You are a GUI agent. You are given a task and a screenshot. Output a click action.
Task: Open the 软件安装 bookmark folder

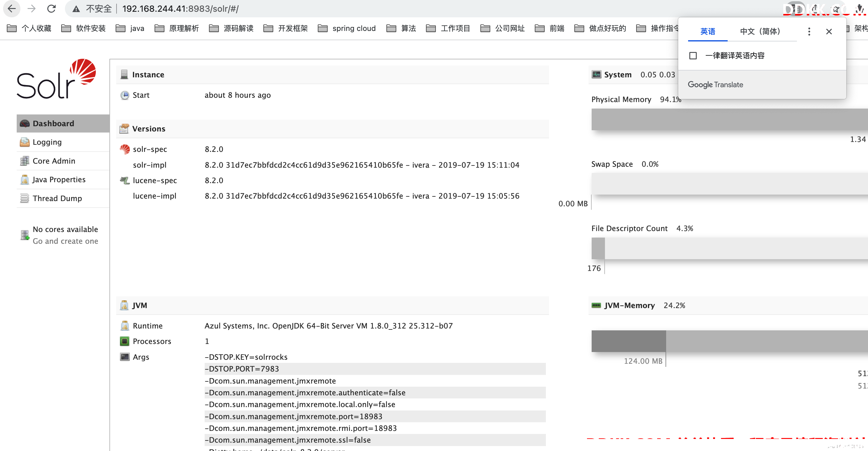pyautogui.click(x=83, y=28)
